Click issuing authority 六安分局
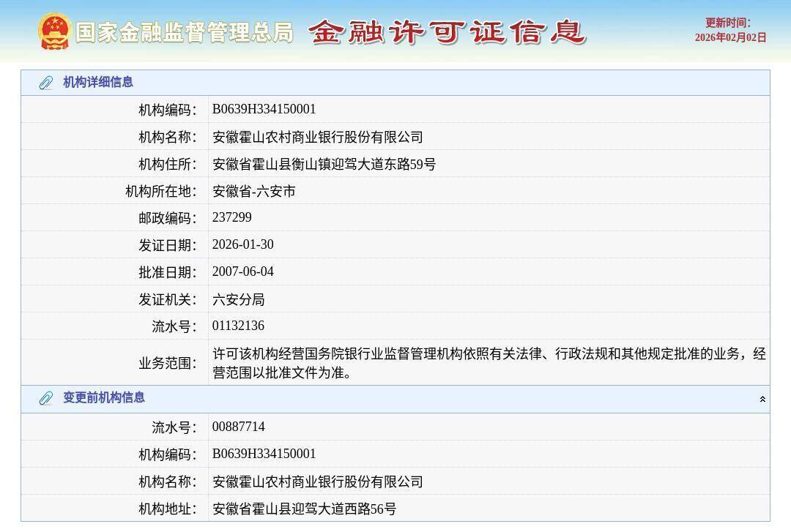Image resolution: width=791 pixels, height=532 pixels. pos(238,299)
